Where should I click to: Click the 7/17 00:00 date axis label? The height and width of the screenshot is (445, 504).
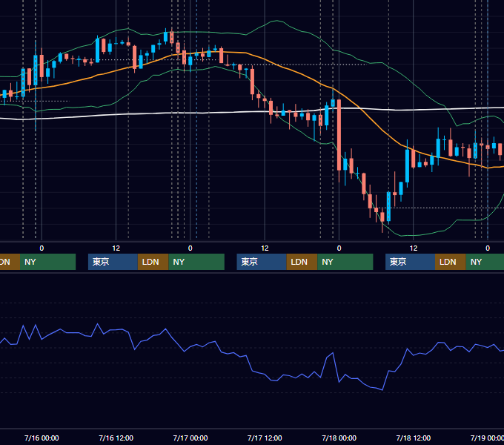pos(190,438)
